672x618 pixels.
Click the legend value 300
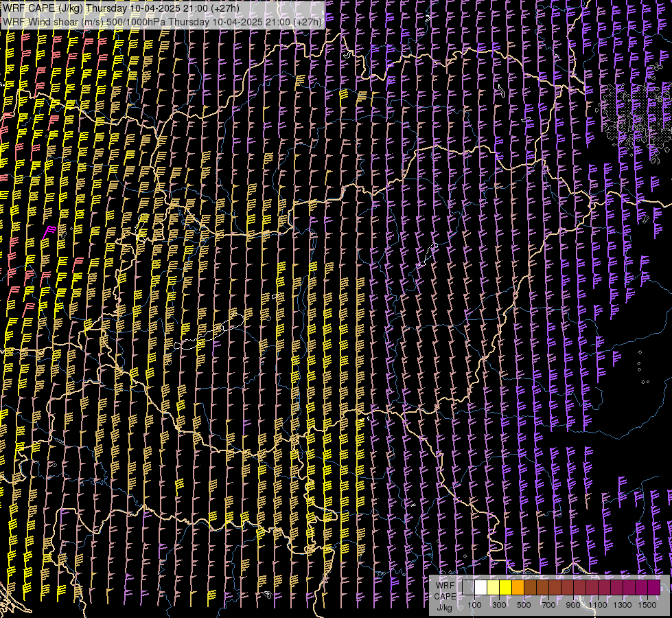[499, 605]
